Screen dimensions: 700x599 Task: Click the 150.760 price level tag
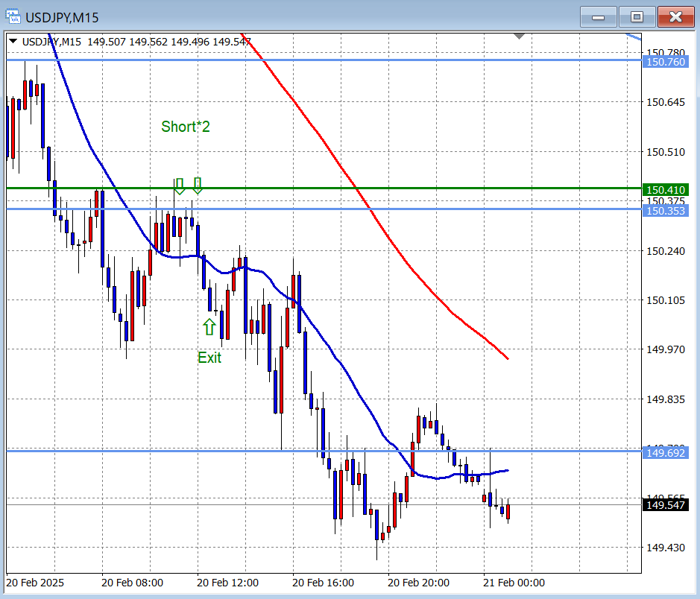[665, 61]
